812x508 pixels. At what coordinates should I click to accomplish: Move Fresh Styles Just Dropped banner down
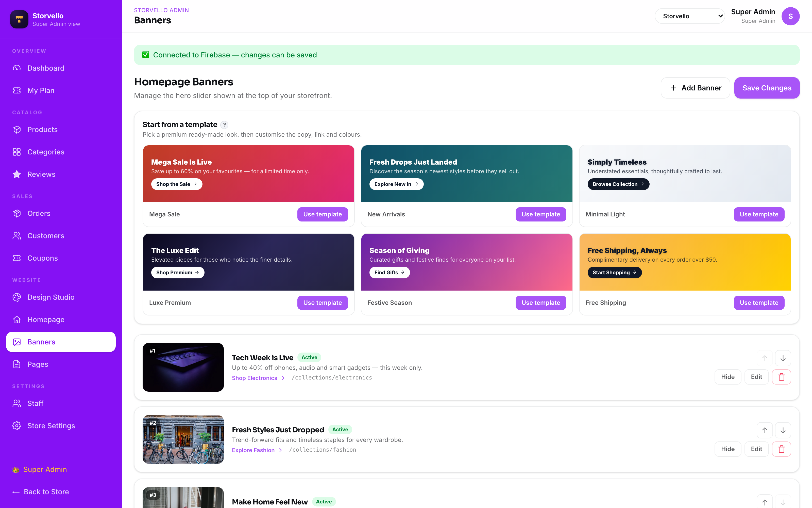(x=783, y=430)
